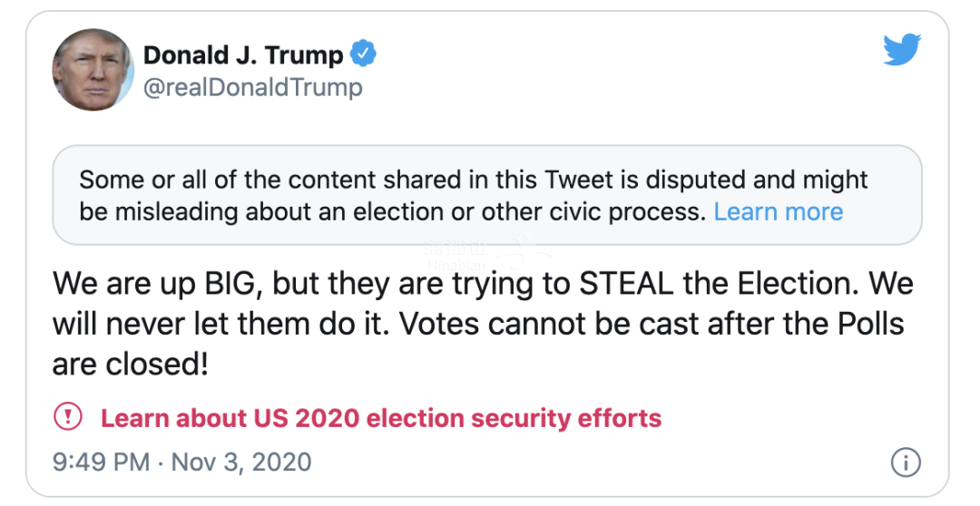Open Learn about US 2020 election security efforts
Image resolution: width=980 pixels, height=506 pixels.
click(x=381, y=418)
